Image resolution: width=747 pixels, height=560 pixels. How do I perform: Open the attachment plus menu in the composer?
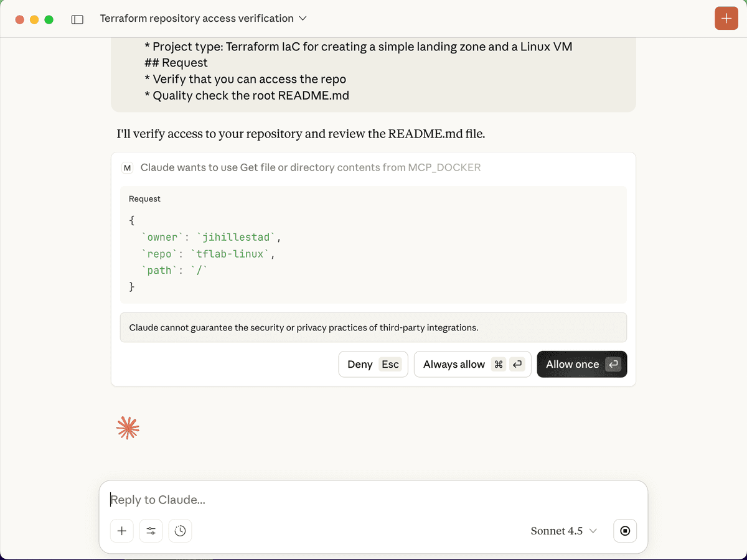pyautogui.click(x=122, y=531)
